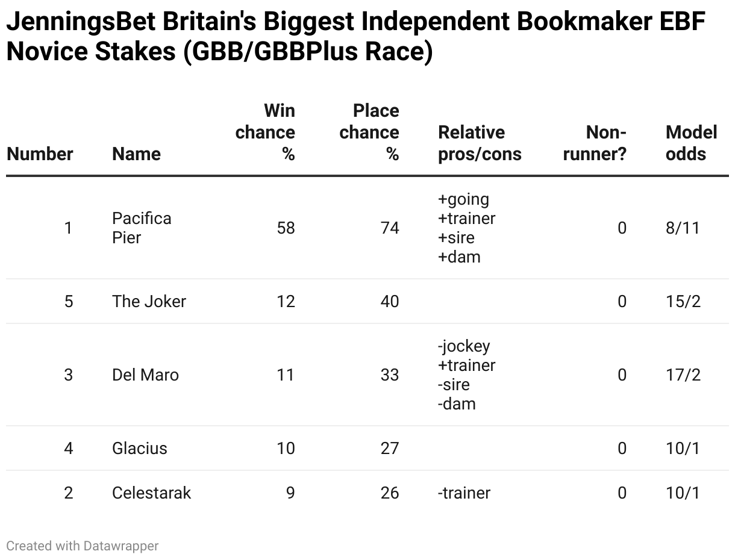This screenshot has width=735, height=560.
Task: Select The Joker name cell
Action: coord(149,301)
